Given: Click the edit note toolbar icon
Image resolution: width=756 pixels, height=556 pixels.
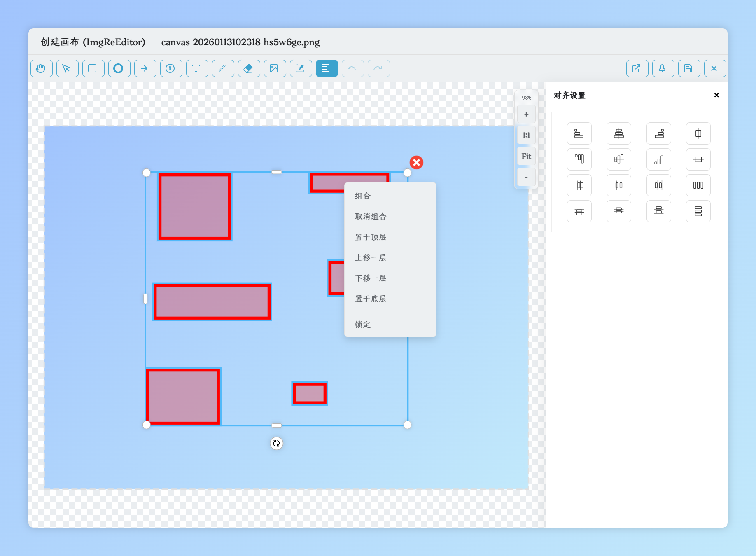Looking at the screenshot, I should [301, 68].
